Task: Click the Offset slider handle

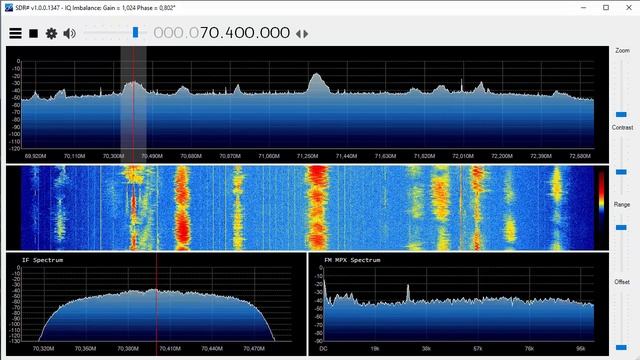Action: point(621,347)
